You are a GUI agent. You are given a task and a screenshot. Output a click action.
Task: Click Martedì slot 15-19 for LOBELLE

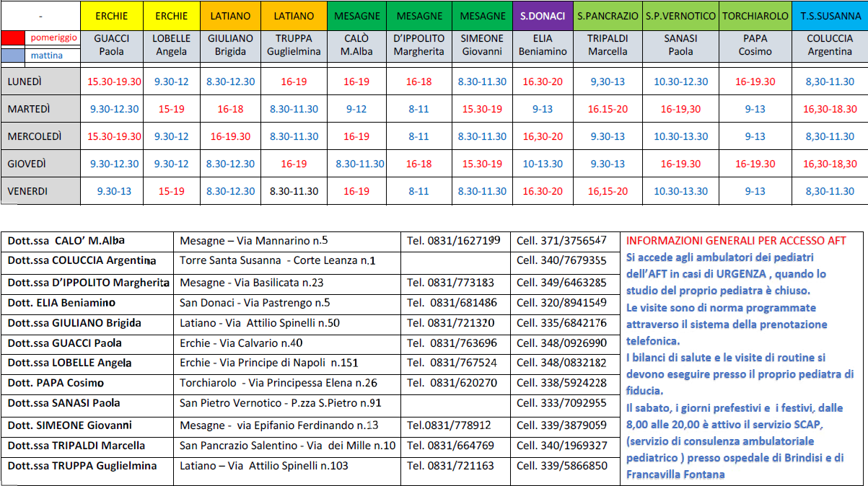click(172, 109)
